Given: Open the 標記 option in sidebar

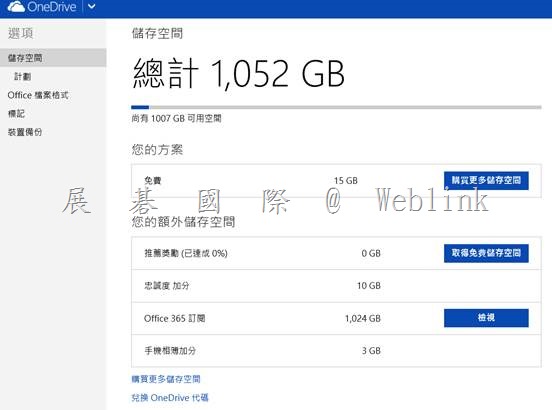Looking at the screenshot, I should tap(16, 113).
